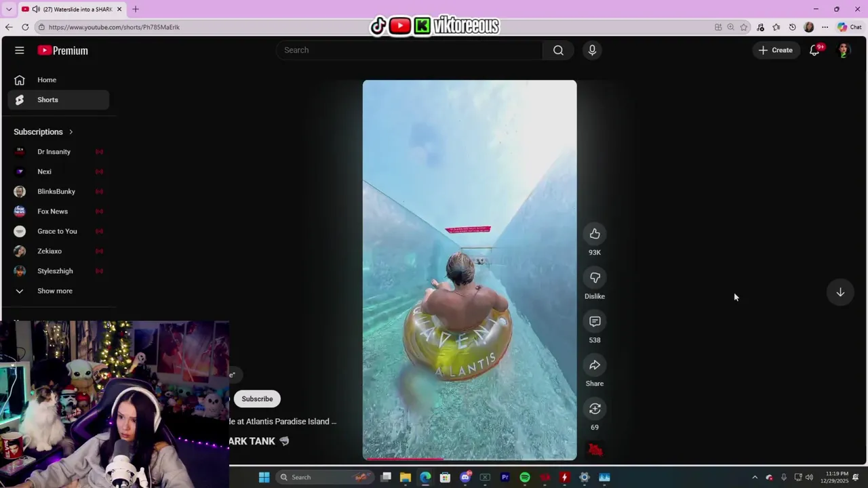Screen dimensions: 868x488
Task: Open Spotify from the taskbar
Action: [x=525, y=477]
